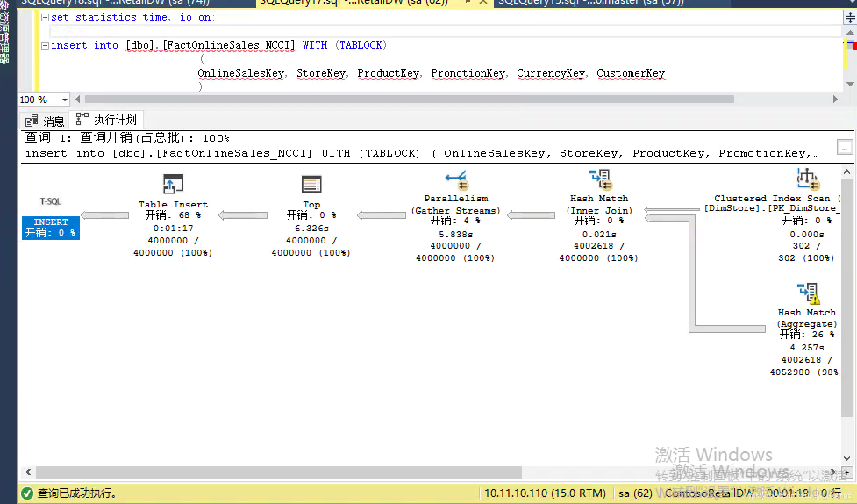Click server 10.11.10.110 (15.0 RTM) status entry

click(x=545, y=493)
